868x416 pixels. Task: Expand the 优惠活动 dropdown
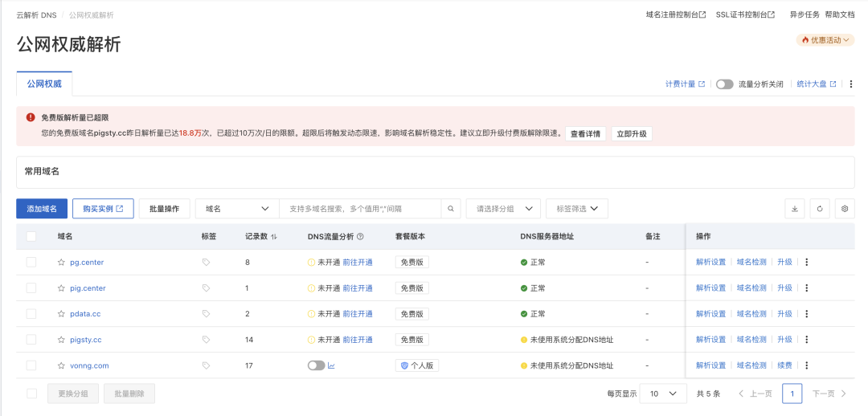pyautogui.click(x=825, y=40)
